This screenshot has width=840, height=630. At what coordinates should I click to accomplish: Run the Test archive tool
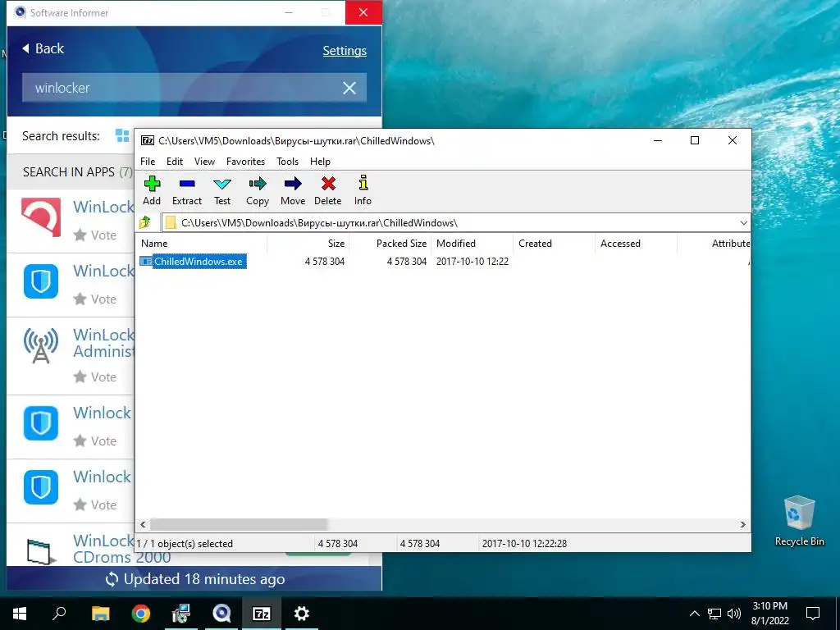point(222,184)
